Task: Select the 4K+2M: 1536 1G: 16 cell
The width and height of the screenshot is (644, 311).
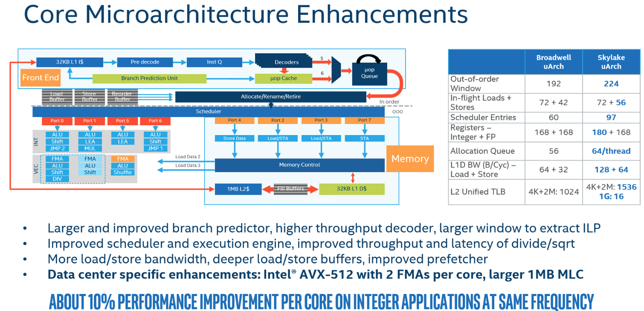Action: pos(611,191)
